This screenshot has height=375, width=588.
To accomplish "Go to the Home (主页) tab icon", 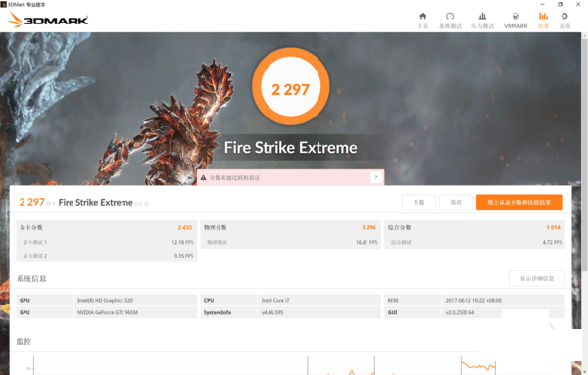I will pos(423,16).
